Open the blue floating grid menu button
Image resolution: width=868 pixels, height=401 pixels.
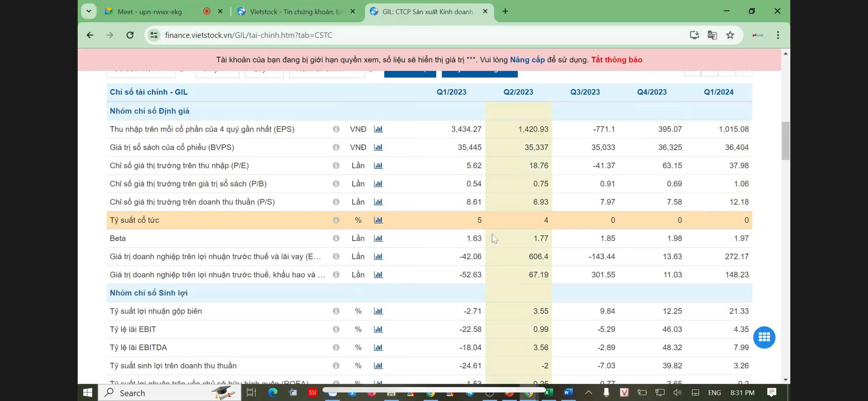click(x=764, y=337)
